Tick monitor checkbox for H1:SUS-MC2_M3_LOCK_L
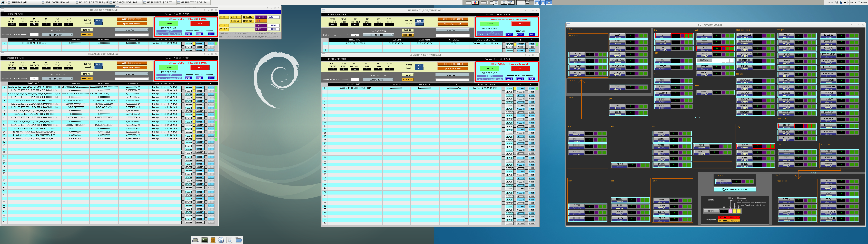 tap(527, 44)
